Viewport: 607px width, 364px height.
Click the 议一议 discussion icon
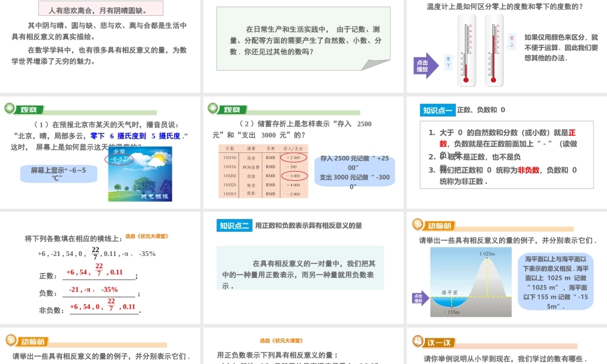coord(418,341)
